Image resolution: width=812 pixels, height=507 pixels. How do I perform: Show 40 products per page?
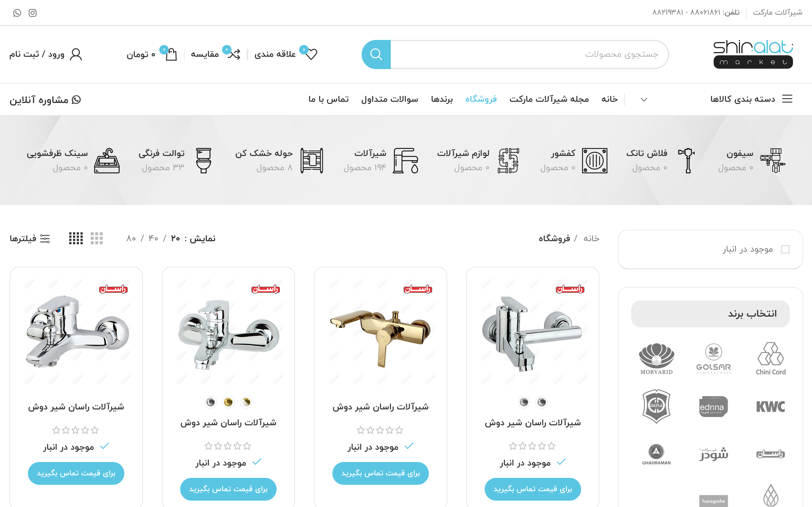click(x=153, y=238)
